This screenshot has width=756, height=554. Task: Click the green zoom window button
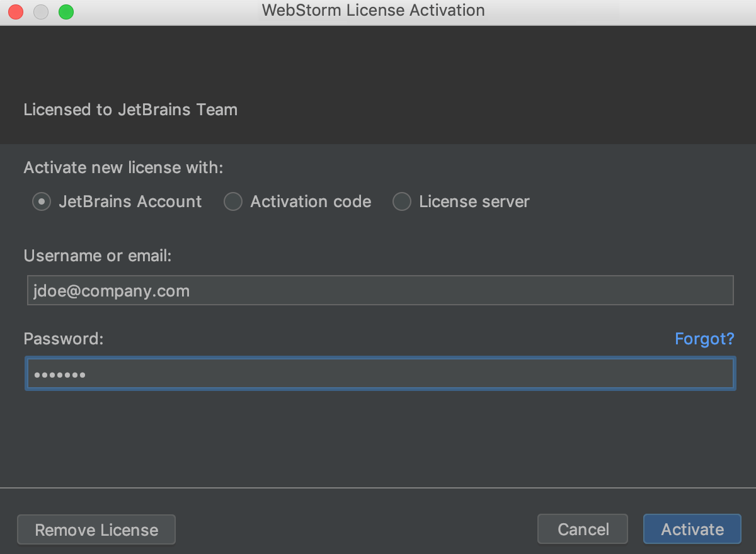tap(66, 11)
